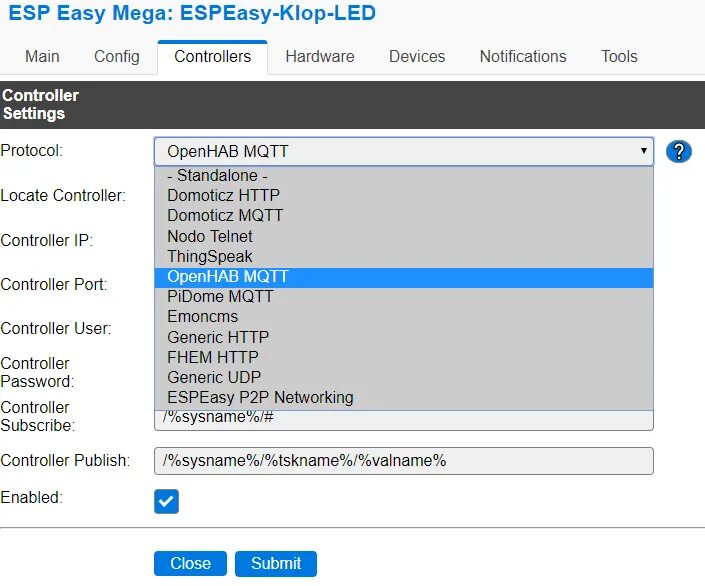
Task: Open the Tools tab
Action: click(619, 57)
